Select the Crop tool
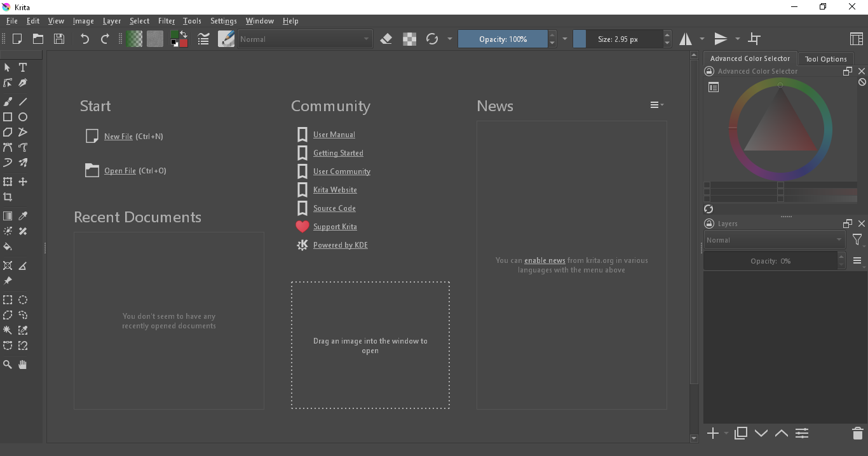868x456 pixels. pyautogui.click(x=8, y=197)
